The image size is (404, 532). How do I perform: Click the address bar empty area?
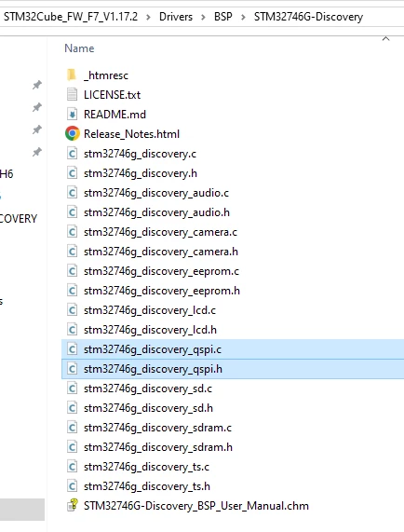click(x=384, y=17)
